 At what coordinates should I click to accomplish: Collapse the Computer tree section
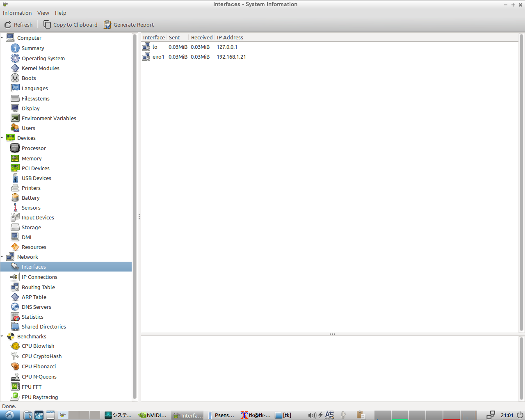(x=2, y=38)
